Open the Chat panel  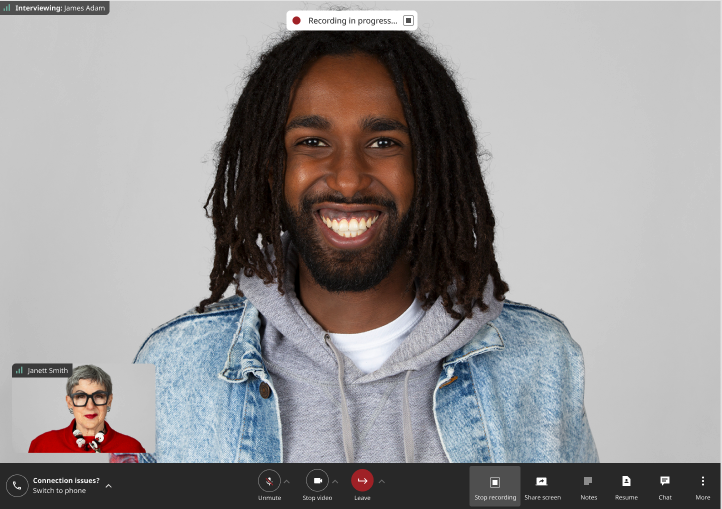pyautogui.click(x=665, y=486)
